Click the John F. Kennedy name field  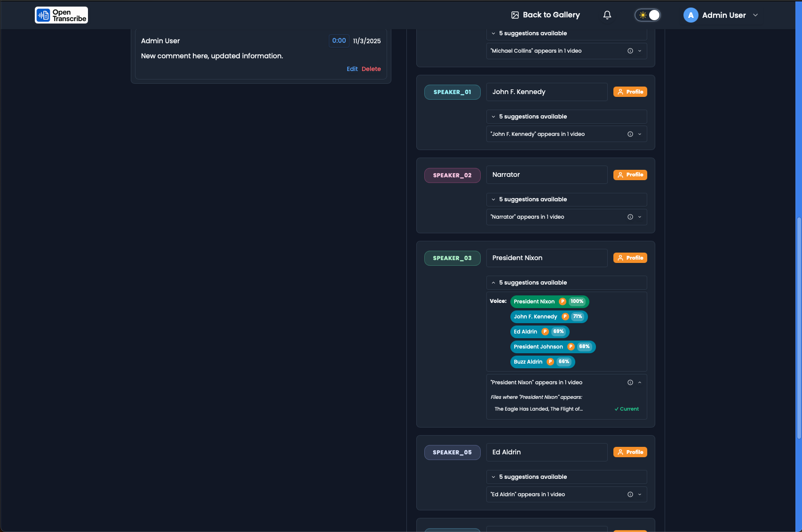coord(547,92)
